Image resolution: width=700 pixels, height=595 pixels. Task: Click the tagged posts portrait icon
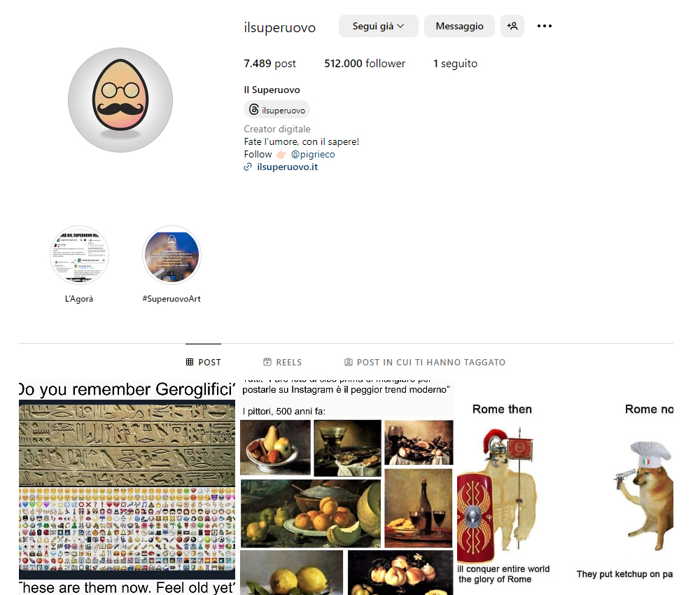[x=348, y=362]
